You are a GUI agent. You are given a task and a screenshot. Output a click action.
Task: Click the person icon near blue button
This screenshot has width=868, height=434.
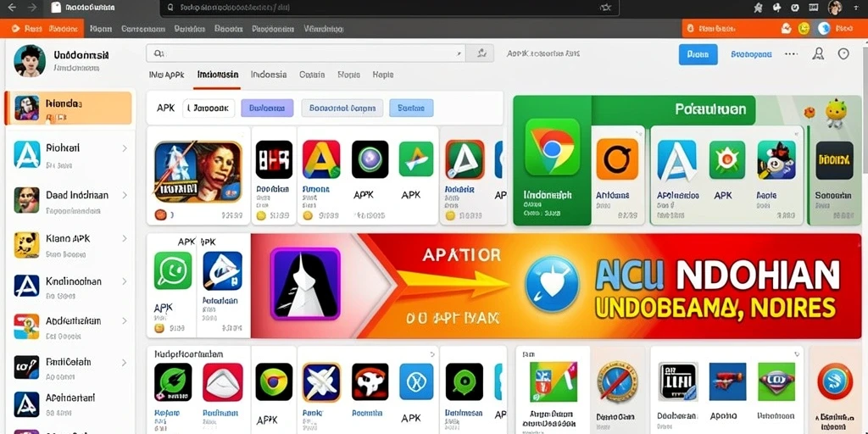pos(818,53)
